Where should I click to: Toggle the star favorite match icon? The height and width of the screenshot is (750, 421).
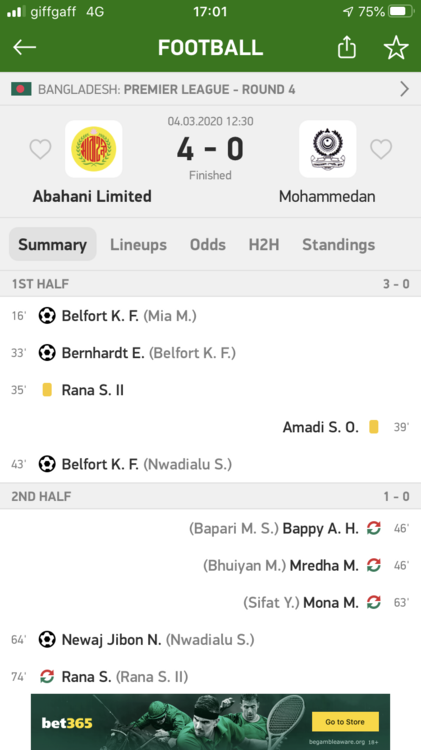click(x=396, y=47)
